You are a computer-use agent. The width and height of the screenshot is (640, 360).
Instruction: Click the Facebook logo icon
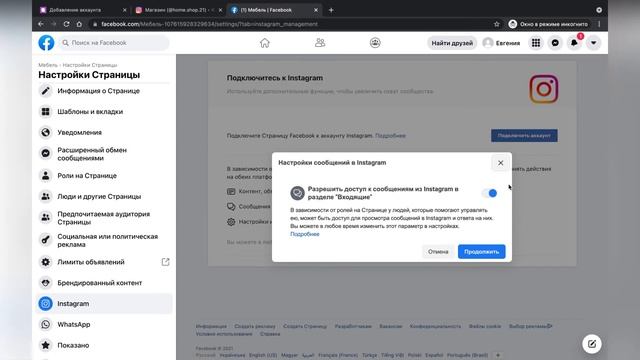[46, 42]
